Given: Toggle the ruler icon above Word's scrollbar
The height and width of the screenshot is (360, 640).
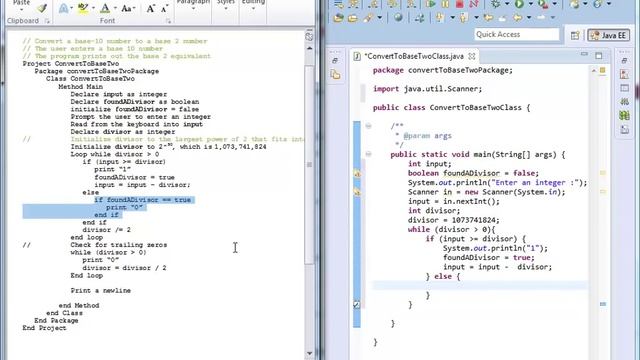Looking at the screenshot, I should click(309, 37).
